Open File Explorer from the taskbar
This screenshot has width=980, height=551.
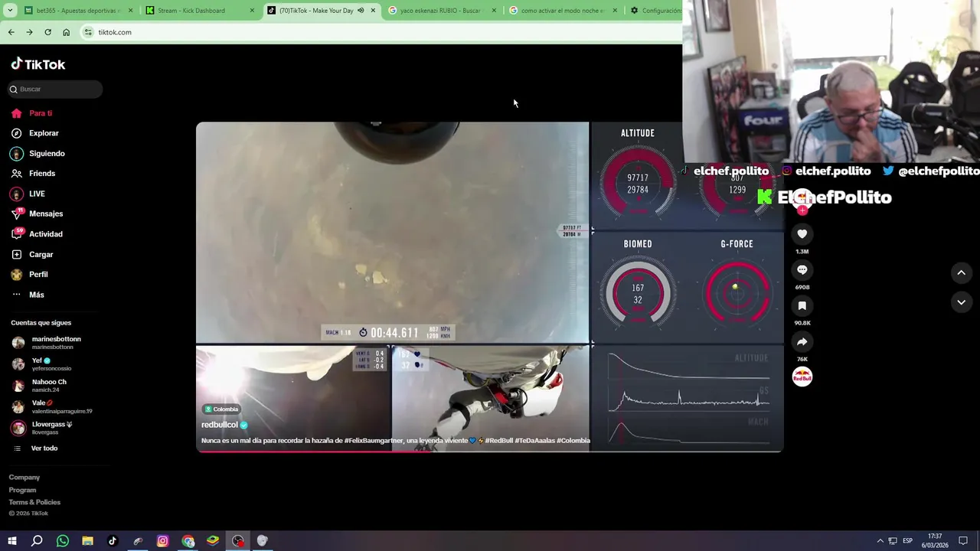[x=87, y=541]
